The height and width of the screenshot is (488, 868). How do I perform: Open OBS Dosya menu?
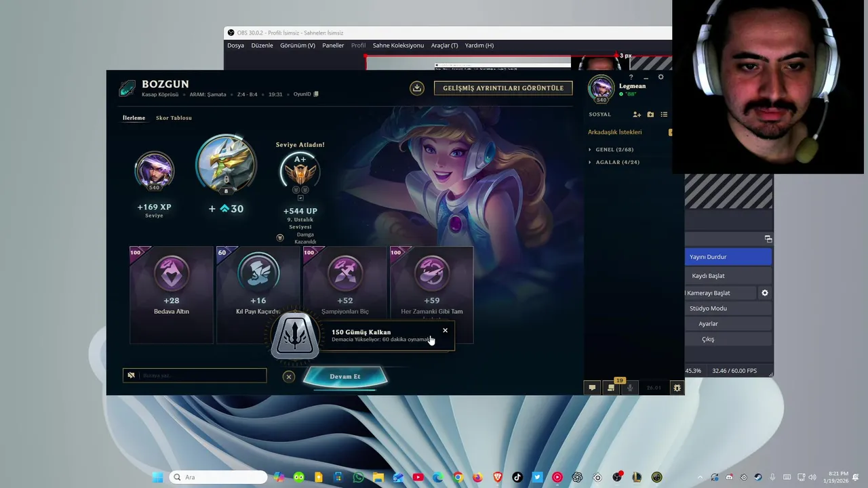click(235, 45)
